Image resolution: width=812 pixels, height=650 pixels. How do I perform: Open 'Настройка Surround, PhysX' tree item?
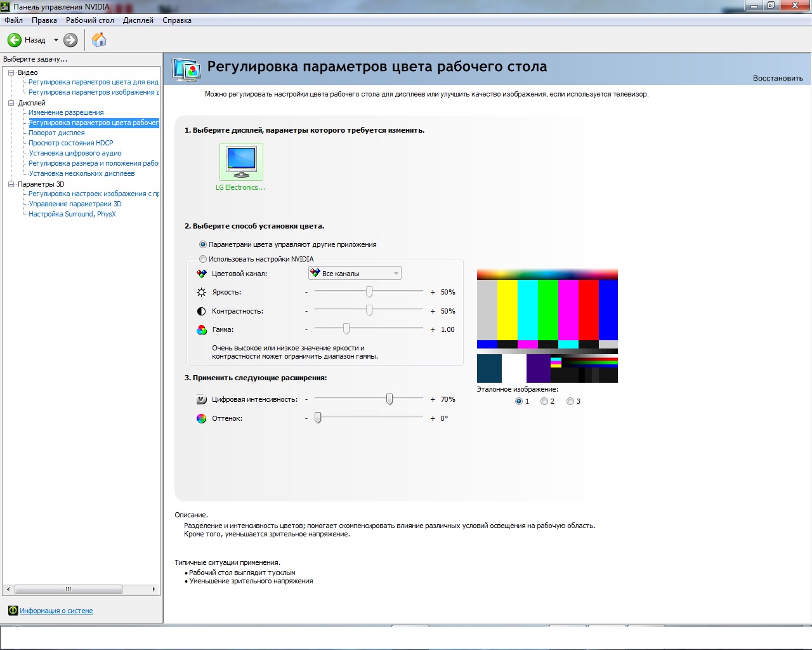[x=72, y=214]
